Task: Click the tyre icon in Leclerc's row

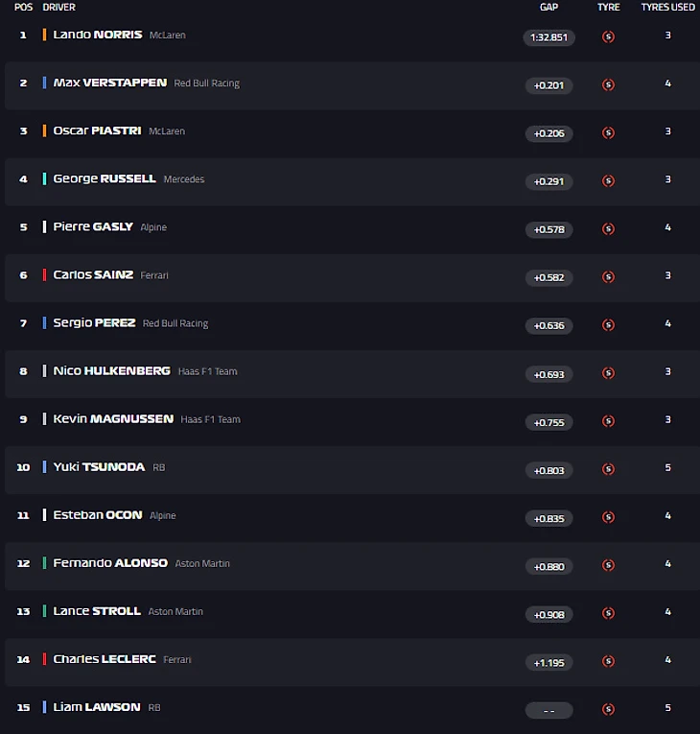Action: tap(608, 662)
